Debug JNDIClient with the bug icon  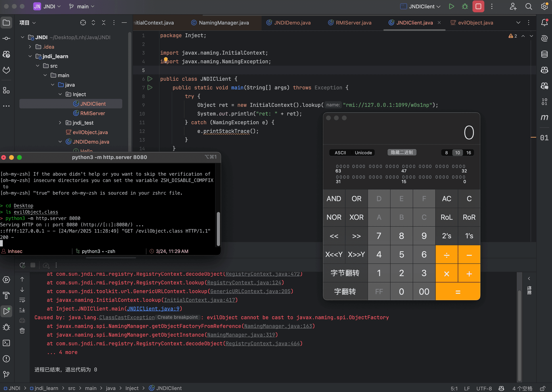click(465, 6)
